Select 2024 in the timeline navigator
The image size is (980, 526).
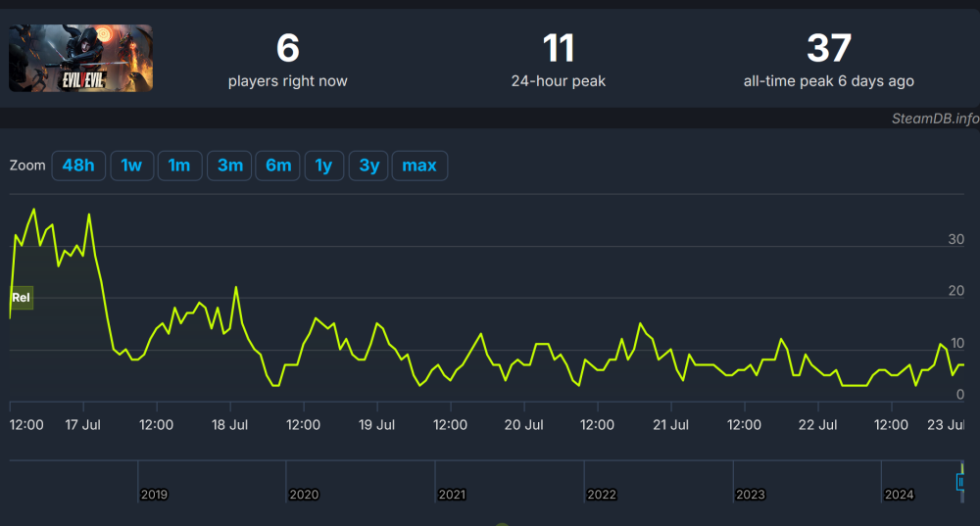(899, 495)
